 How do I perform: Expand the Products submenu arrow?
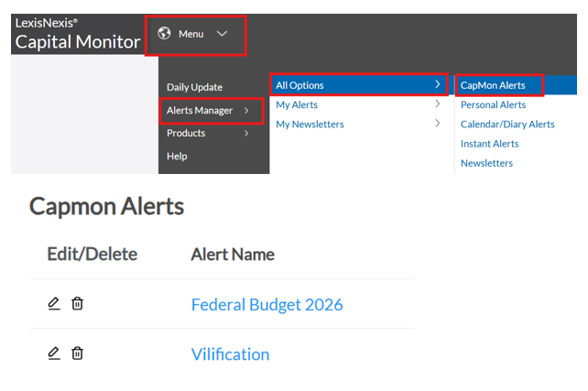pos(246,134)
